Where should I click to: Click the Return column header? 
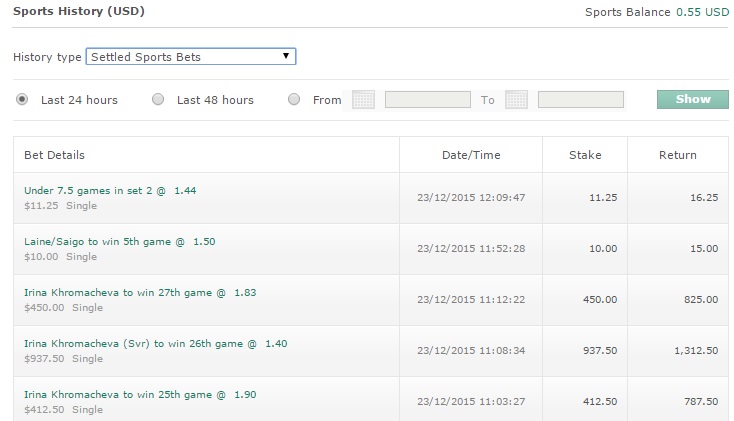[678, 155]
